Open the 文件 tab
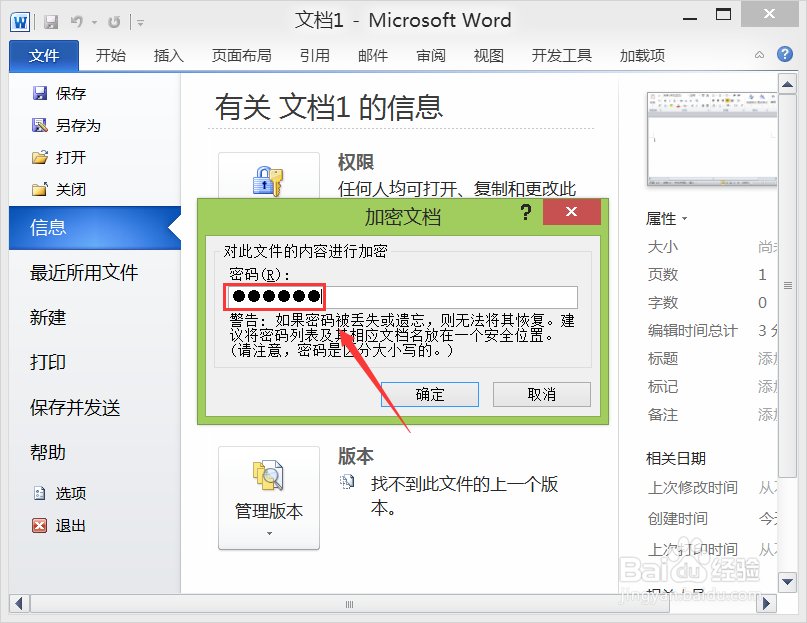 (x=44, y=55)
